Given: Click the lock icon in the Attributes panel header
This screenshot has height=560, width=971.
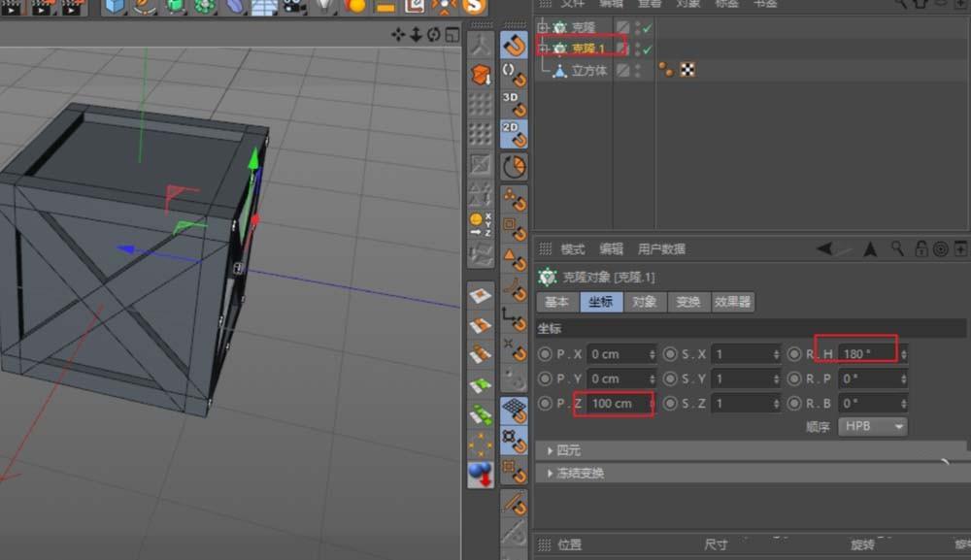Looking at the screenshot, I should [x=921, y=248].
